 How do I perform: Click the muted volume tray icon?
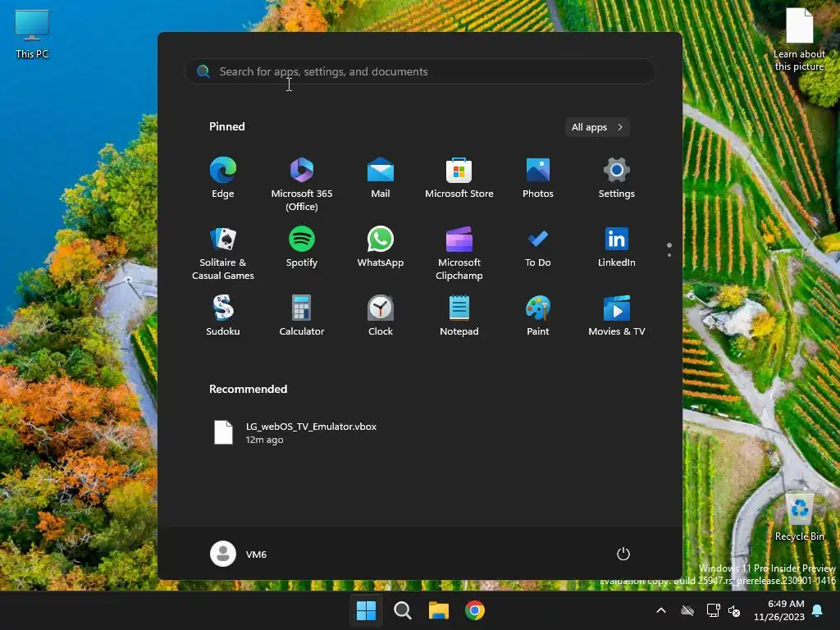point(734,610)
